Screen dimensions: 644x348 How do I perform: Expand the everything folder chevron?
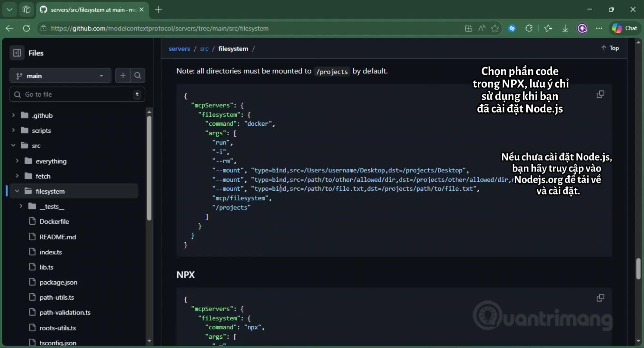point(17,161)
